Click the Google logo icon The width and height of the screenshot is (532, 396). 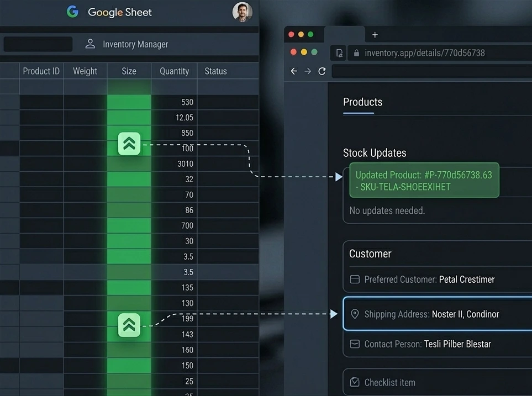(x=72, y=12)
